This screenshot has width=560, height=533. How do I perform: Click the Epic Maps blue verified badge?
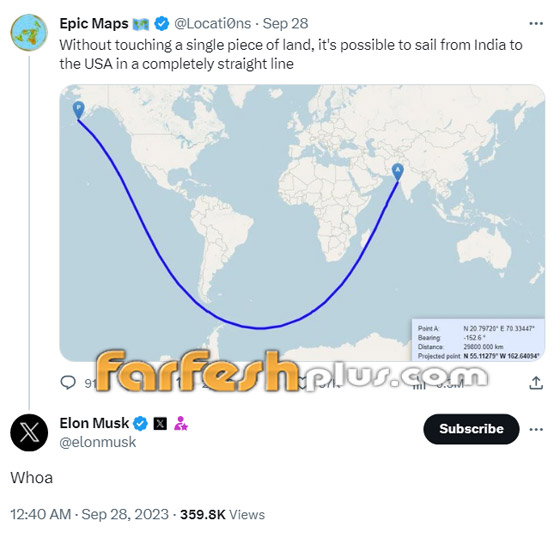pyautogui.click(x=162, y=24)
